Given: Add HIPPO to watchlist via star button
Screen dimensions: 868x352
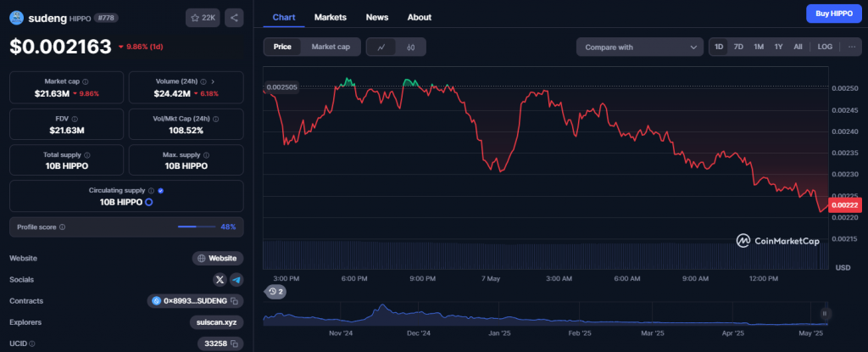Looking at the screenshot, I should (x=203, y=18).
